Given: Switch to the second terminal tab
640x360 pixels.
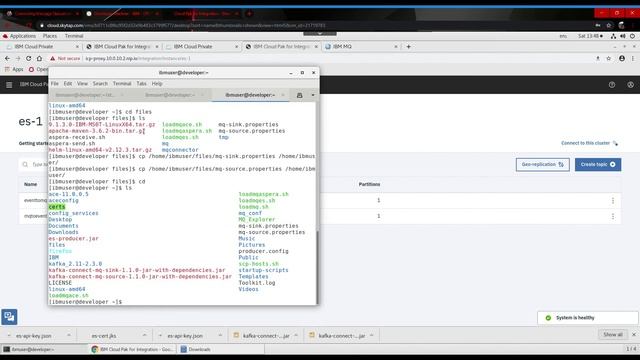Looking at the screenshot, I should point(171,95).
